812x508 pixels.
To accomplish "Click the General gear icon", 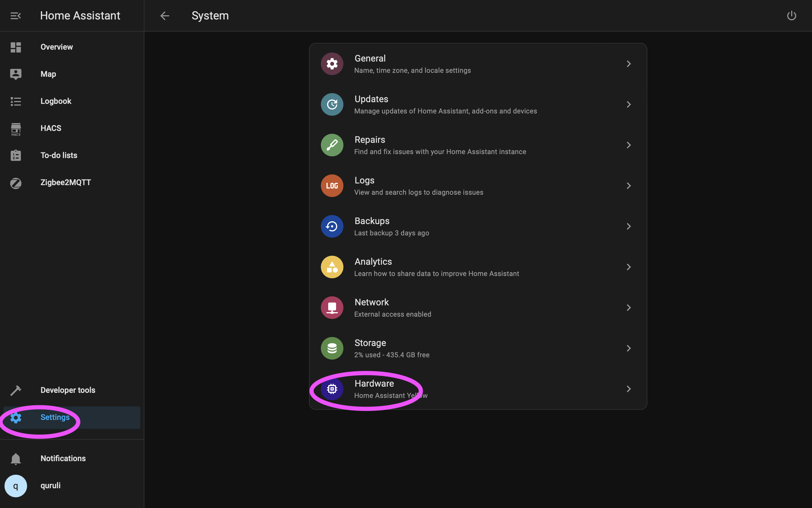I will pyautogui.click(x=332, y=64).
